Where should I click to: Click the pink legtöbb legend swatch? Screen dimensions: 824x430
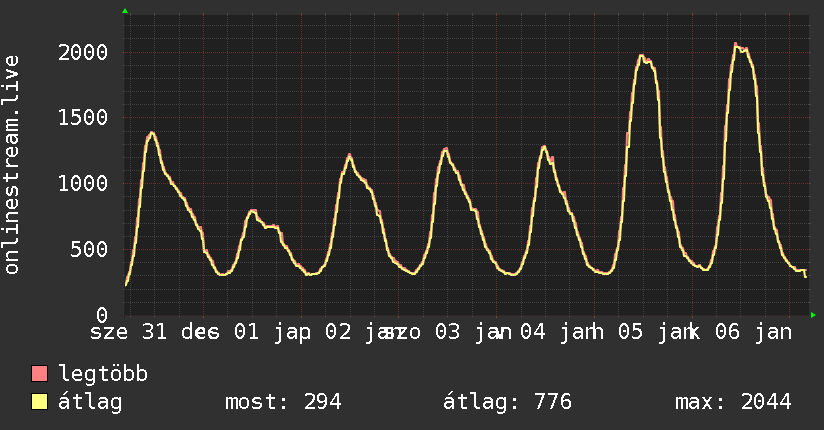coord(39,373)
